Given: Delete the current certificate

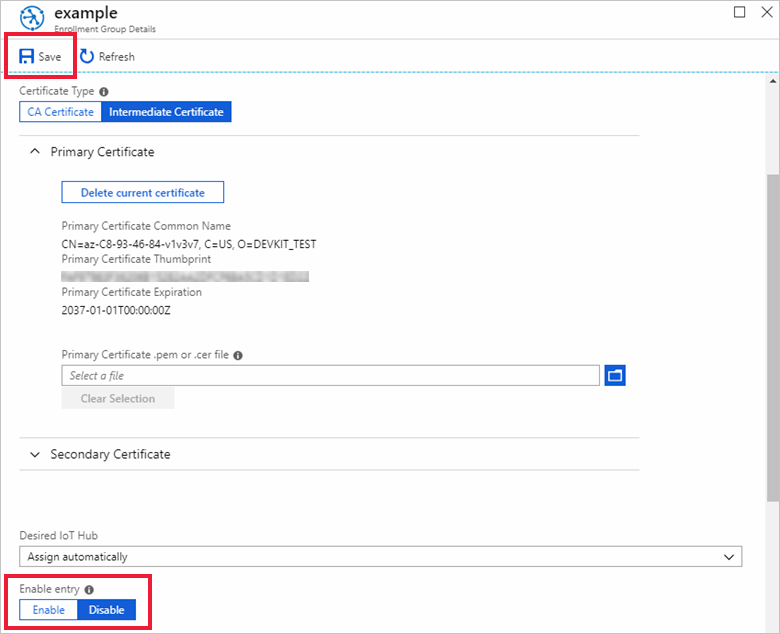Looking at the screenshot, I should 143,192.
